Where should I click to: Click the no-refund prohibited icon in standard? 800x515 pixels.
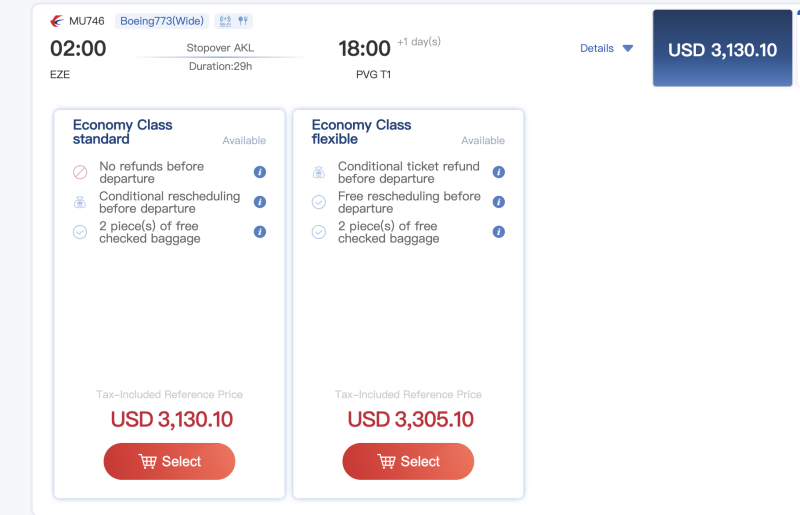point(80,172)
